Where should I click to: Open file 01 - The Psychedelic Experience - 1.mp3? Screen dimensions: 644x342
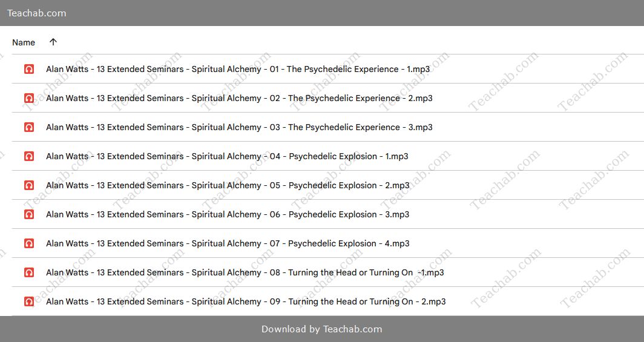[x=238, y=69]
